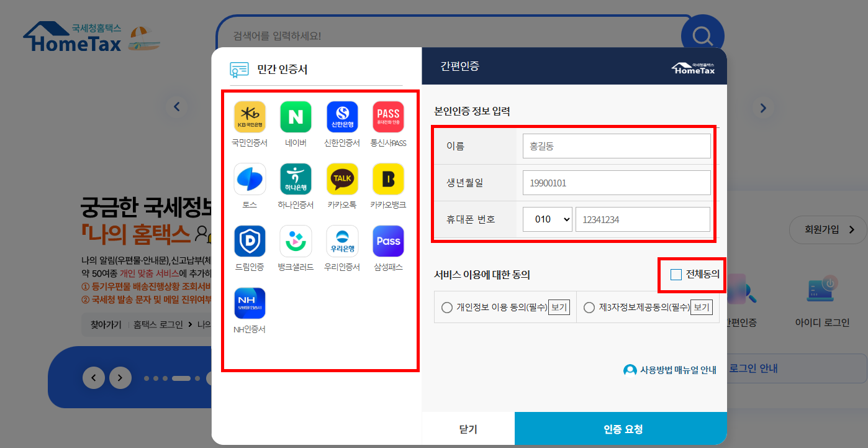Pick the 통신사PASS icon
This screenshot has width=868, height=448.
(388, 117)
